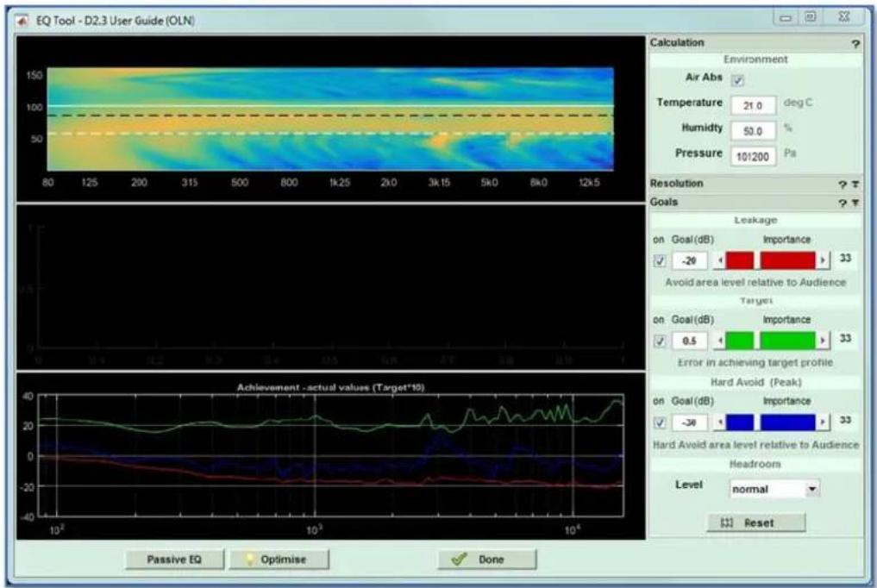This screenshot has height=588, width=877.
Task: Increase Leakage importance with the right arrow
Action: click(x=822, y=260)
